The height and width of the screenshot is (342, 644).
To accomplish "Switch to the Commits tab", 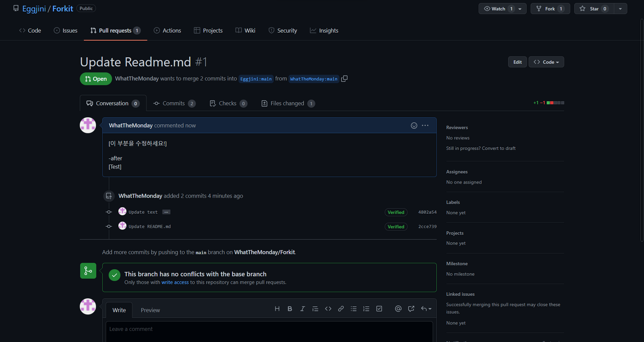I will [x=174, y=103].
